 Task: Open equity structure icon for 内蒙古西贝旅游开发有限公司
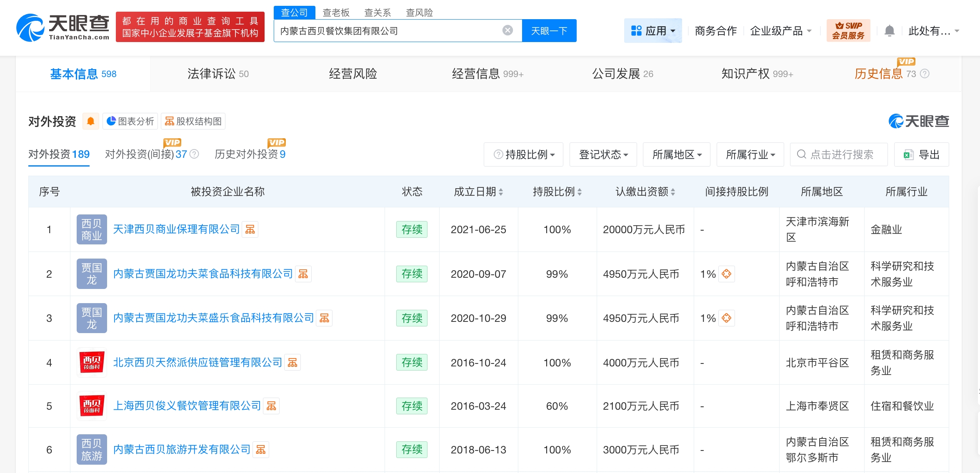261,450
